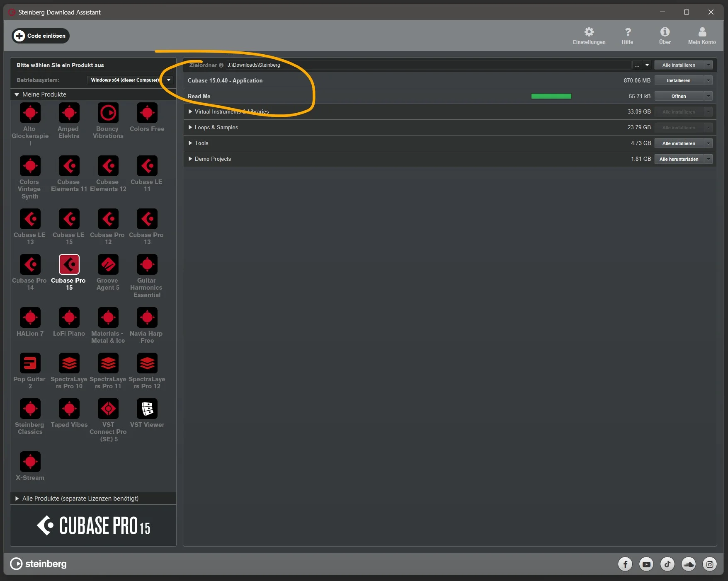
Task: Select SpectraLayers Pro 12 icon
Action: coord(147,363)
